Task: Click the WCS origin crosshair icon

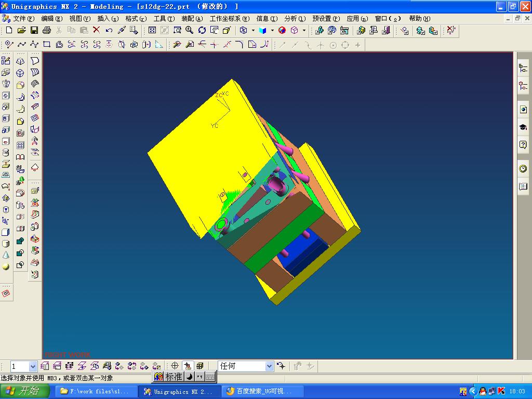Action: tap(175, 366)
